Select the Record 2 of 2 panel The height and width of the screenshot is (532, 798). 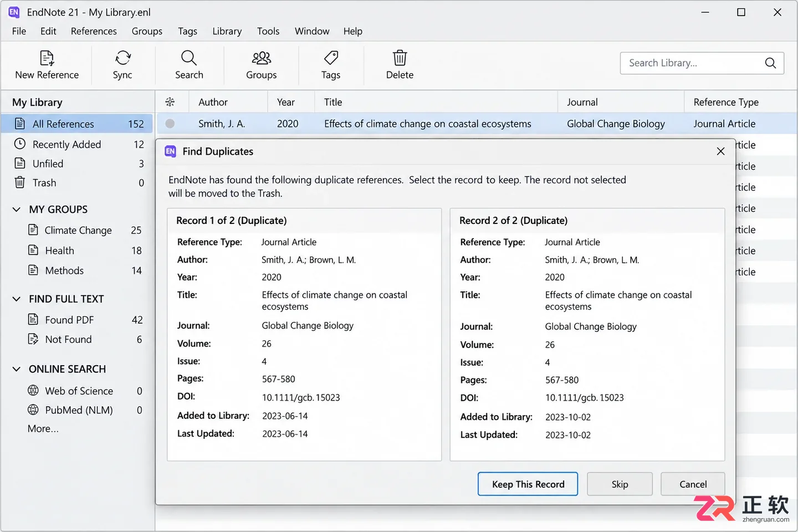[x=587, y=334]
